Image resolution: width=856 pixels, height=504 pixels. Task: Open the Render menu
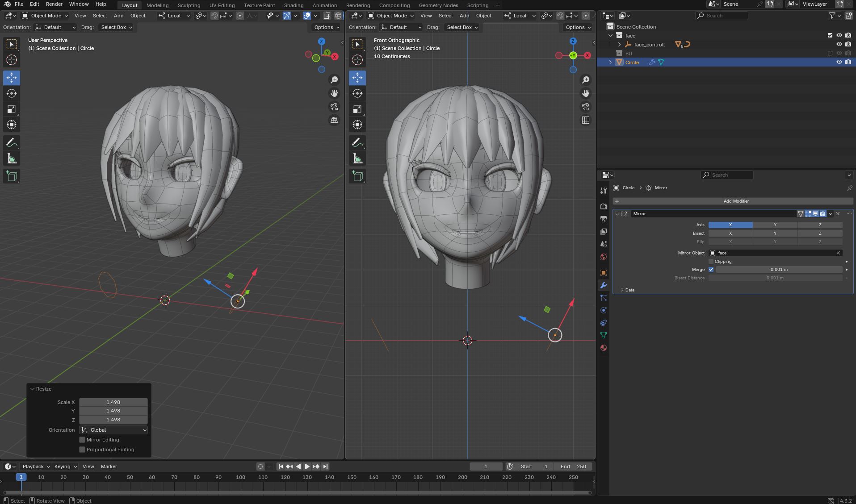(x=54, y=4)
